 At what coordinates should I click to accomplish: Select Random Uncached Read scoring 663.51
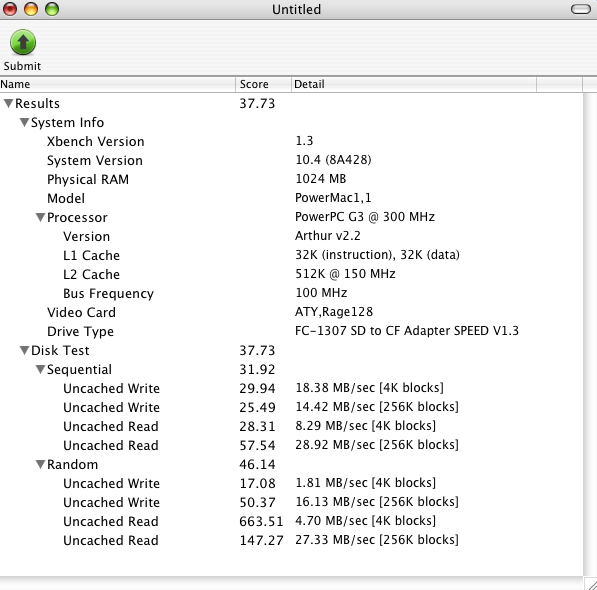pyautogui.click(x=291, y=521)
